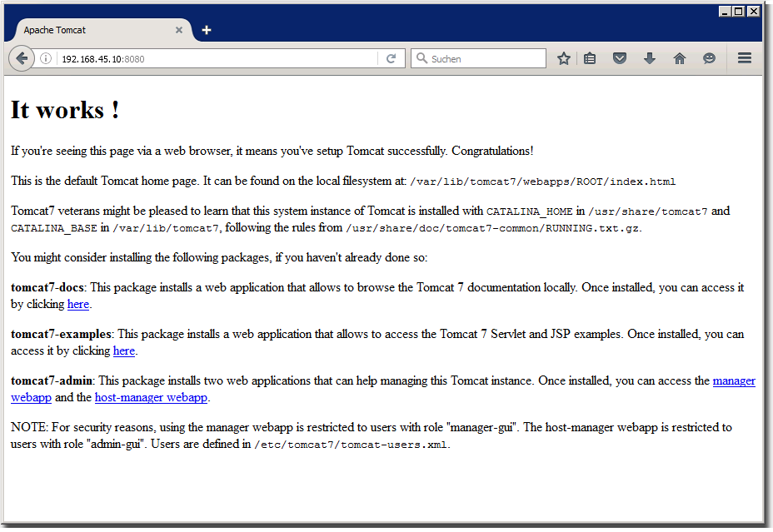The width and height of the screenshot is (773, 532).
Task: Open a new tab with plus button
Action: pyautogui.click(x=207, y=30)
